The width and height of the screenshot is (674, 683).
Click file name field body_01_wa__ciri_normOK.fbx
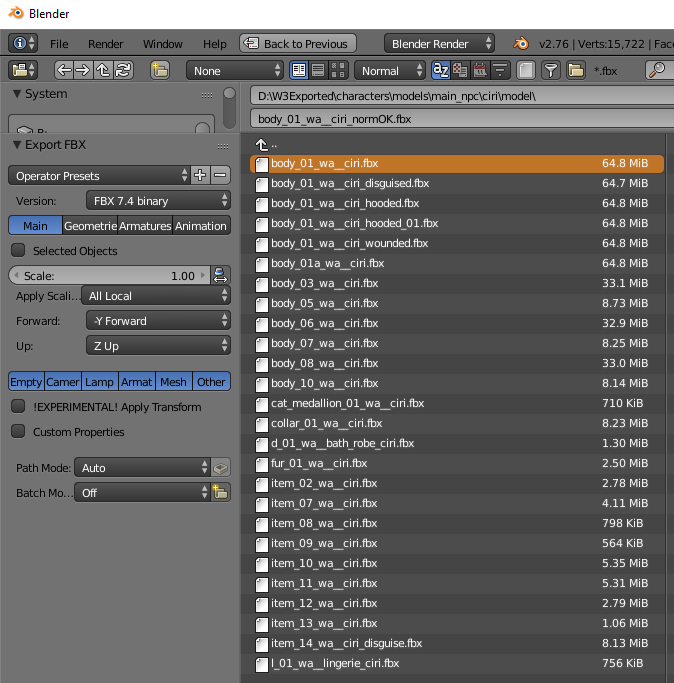(x=462, y=118)
